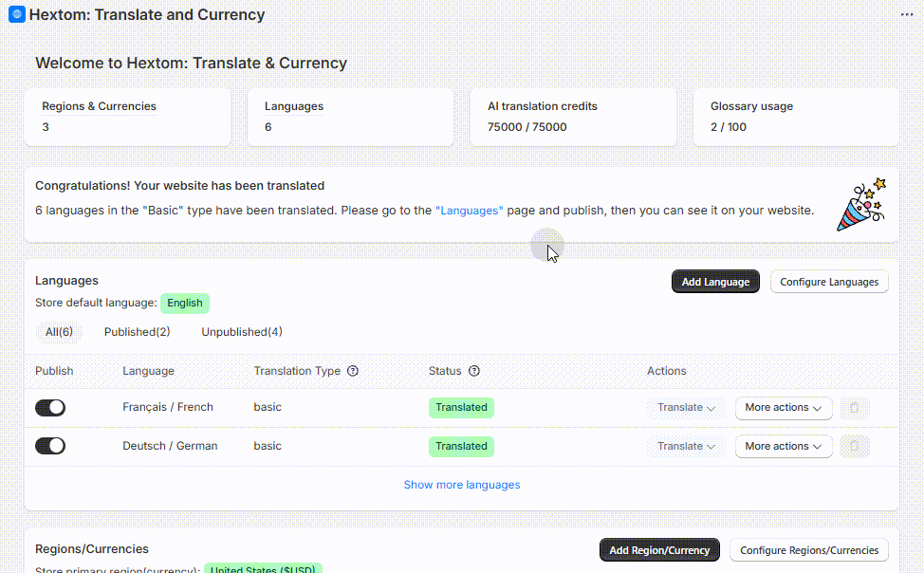Open the AI translation credits card
The image size is (924, 573).
pyautogui.click(x=573, y=117)
